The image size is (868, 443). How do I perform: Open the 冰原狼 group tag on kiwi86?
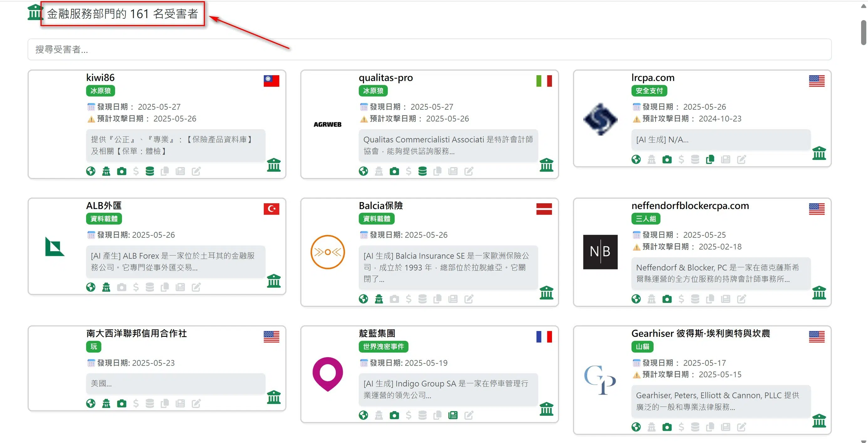(101, 91)
